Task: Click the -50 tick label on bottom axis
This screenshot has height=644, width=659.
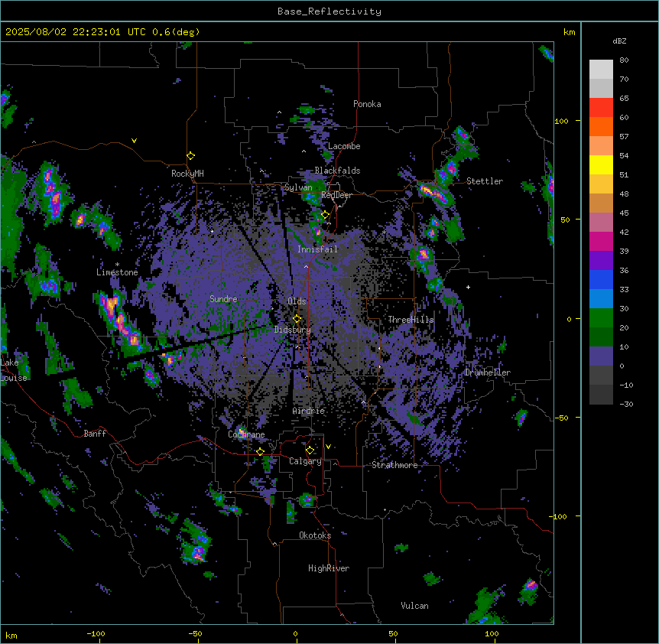Action: 195,633
